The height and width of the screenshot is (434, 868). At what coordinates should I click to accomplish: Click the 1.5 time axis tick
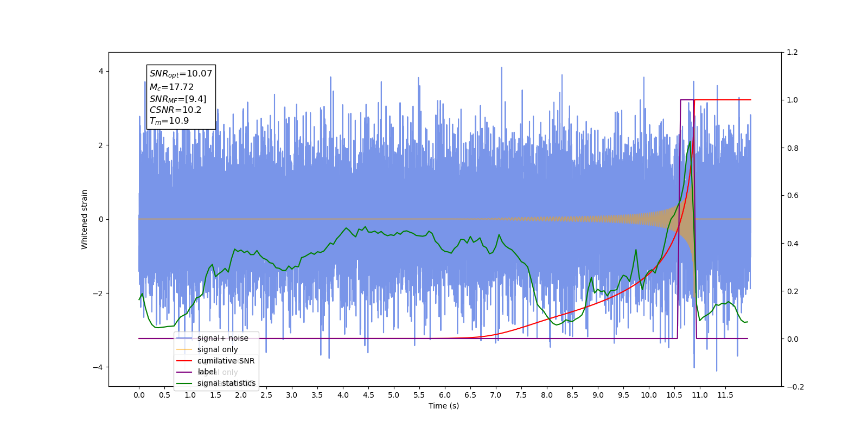(215, 395)
